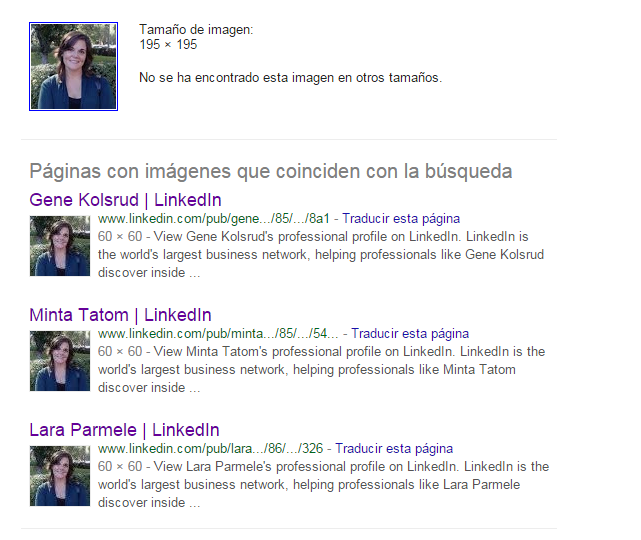Translate the Minta Tatom page via Traducir link
The image size is (641, 540).
tap(410, 334)
